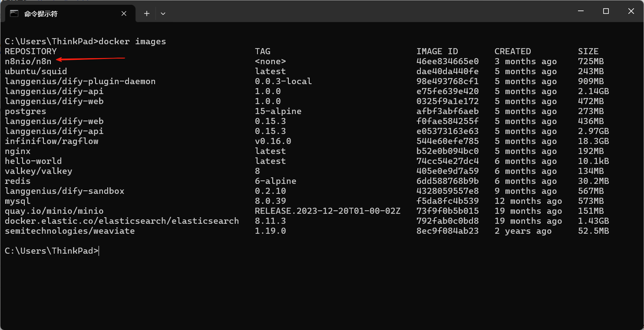Click the "2 years ago" created value

(523, 231)
